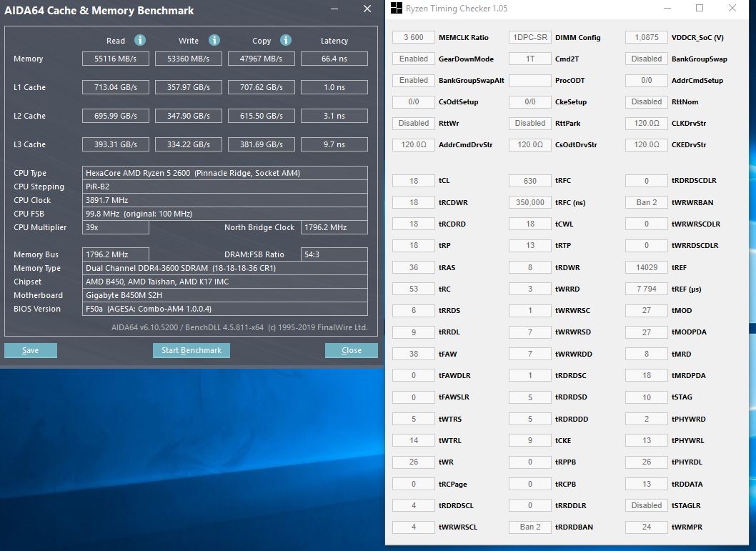Click the tREF value 14029 field

[647, 267]
